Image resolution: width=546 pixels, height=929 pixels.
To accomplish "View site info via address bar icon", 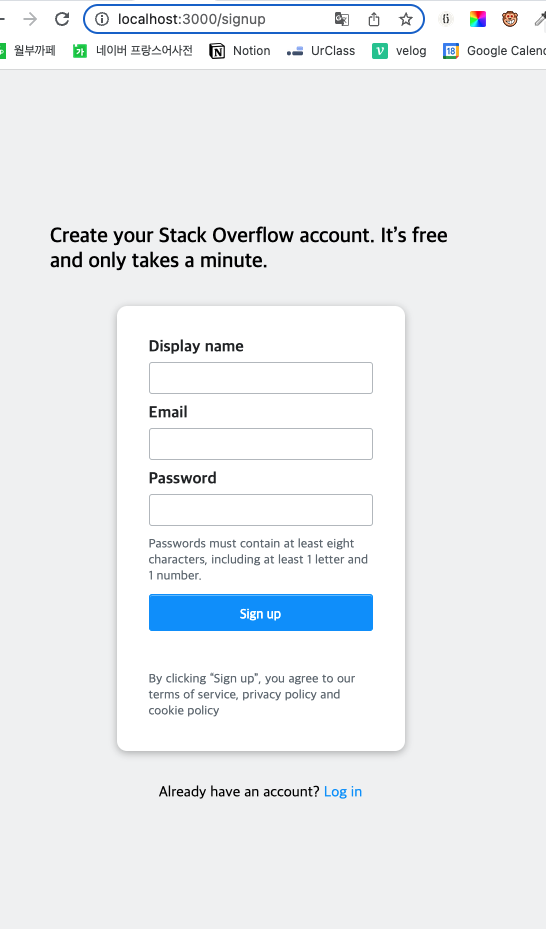I will (102, 19).
